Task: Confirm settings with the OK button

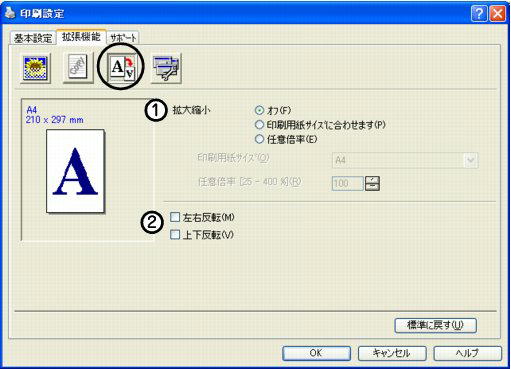Action: 316,353
